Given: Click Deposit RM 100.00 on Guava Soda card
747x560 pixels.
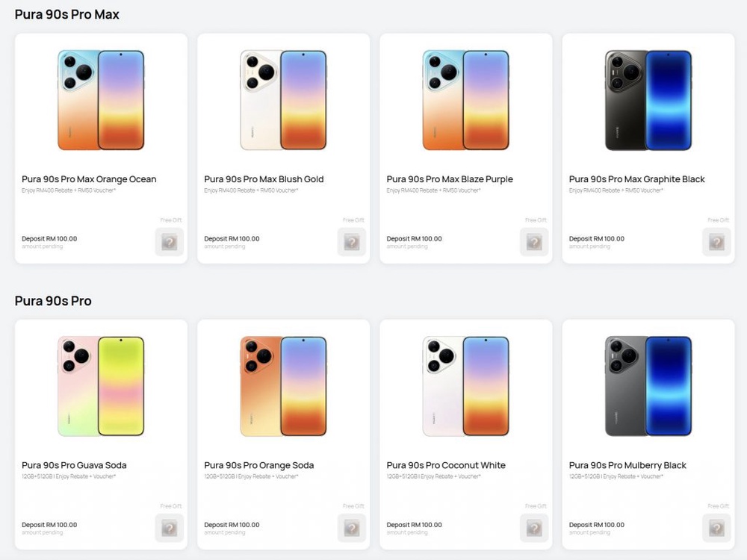Looking at the screenshot, I should tap(49, 525).
